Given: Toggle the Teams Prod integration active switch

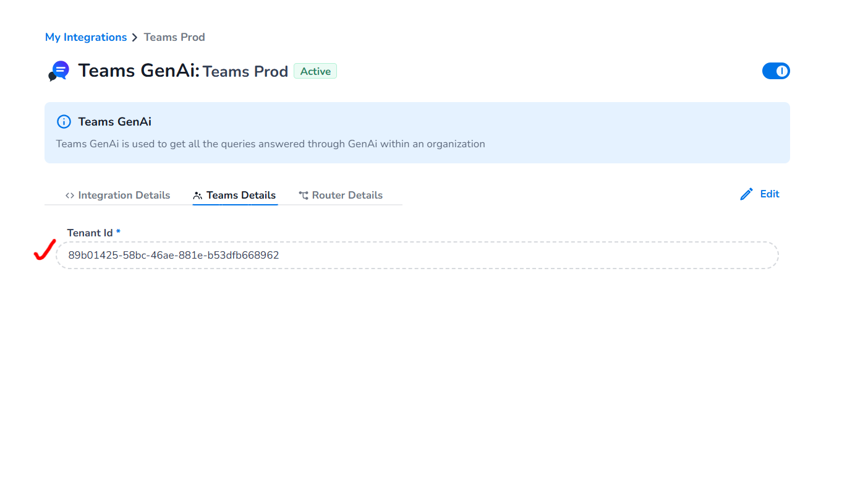Looking at the screenshot, I should (776, 71).
